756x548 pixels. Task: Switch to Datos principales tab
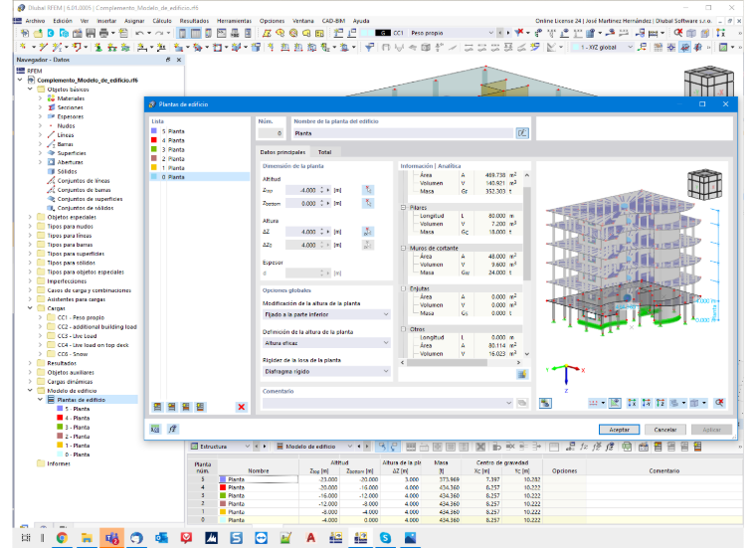pos(283,152)
